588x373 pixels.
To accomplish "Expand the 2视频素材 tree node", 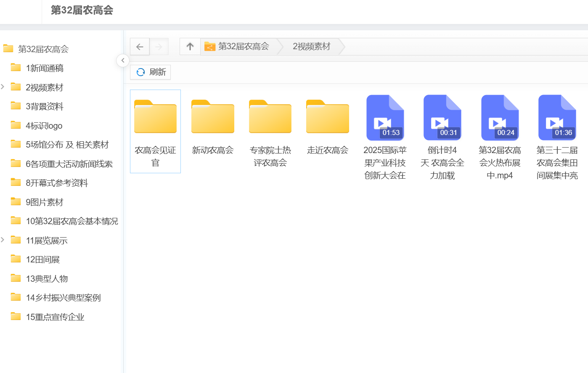I will 3,87.
